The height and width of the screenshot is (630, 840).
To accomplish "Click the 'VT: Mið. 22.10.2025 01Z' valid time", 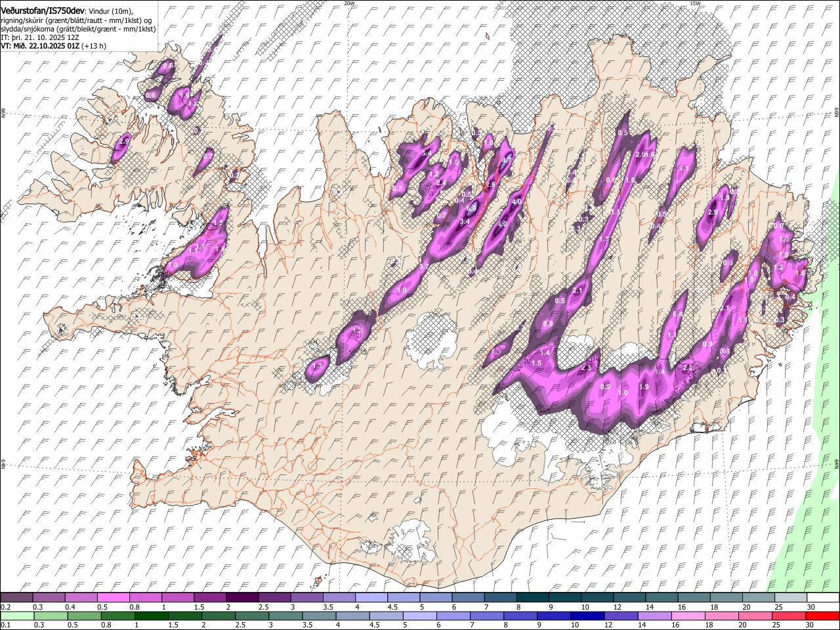I will point(40,46).
